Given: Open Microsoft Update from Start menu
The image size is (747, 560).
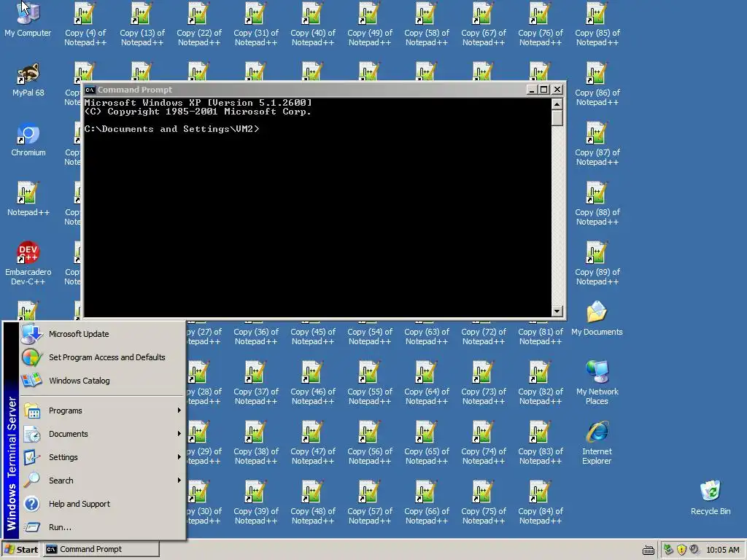Looking at the screenshot, I should pos(101,334).
